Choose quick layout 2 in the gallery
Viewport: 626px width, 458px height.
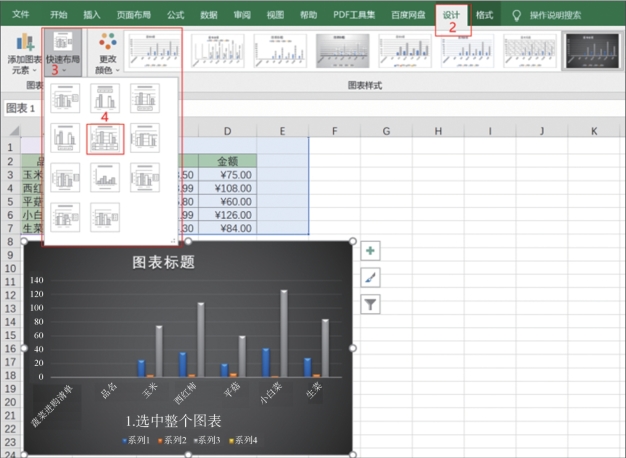click(x=105, y=98)
